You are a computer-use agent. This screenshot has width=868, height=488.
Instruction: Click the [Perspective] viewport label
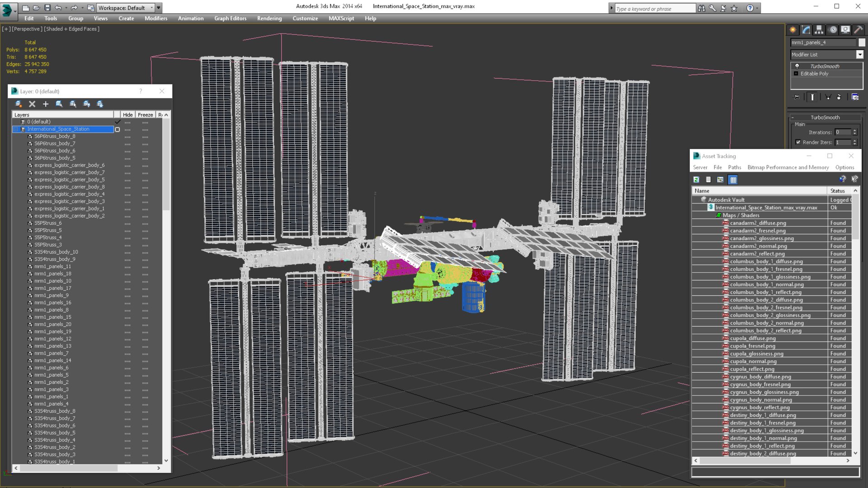[27, 29]
